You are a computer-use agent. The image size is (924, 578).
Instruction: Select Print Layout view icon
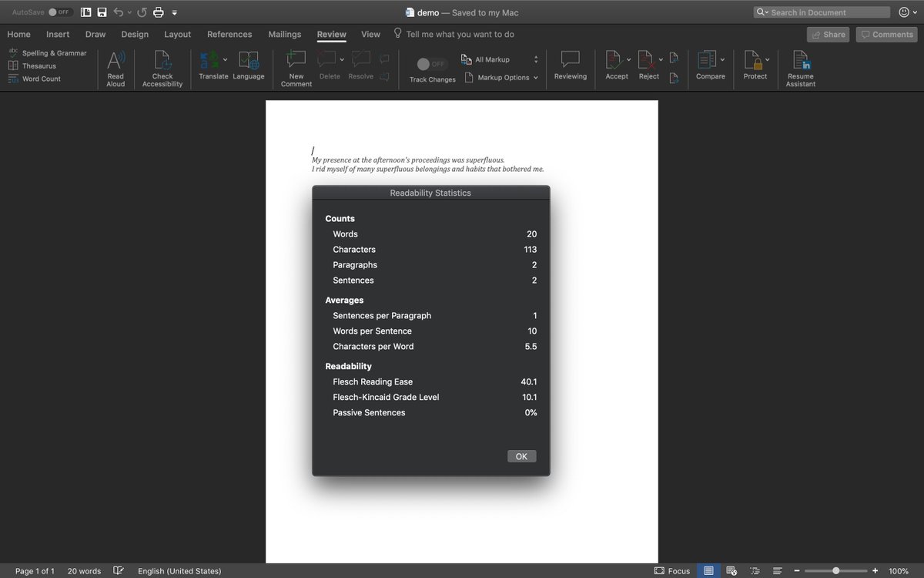pyautogui.click(x=708, y=571)
